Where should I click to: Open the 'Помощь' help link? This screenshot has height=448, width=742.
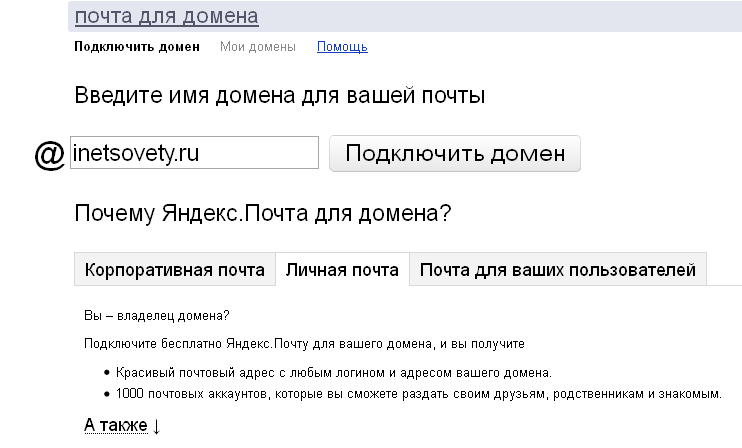point(342,47)
